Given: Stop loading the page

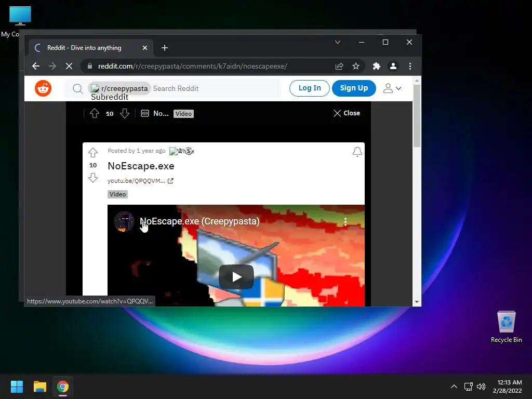Looking at the screenshot, I should pyautogui.click(x=69, y=66).
